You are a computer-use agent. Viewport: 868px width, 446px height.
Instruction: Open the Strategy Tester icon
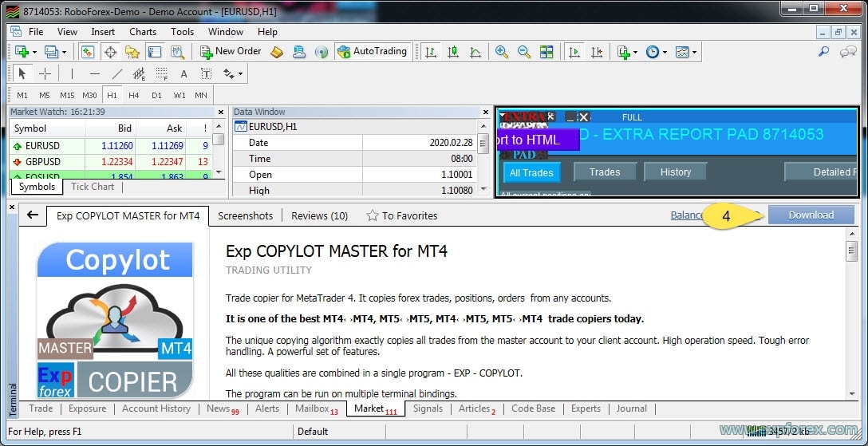click(177, 52)
